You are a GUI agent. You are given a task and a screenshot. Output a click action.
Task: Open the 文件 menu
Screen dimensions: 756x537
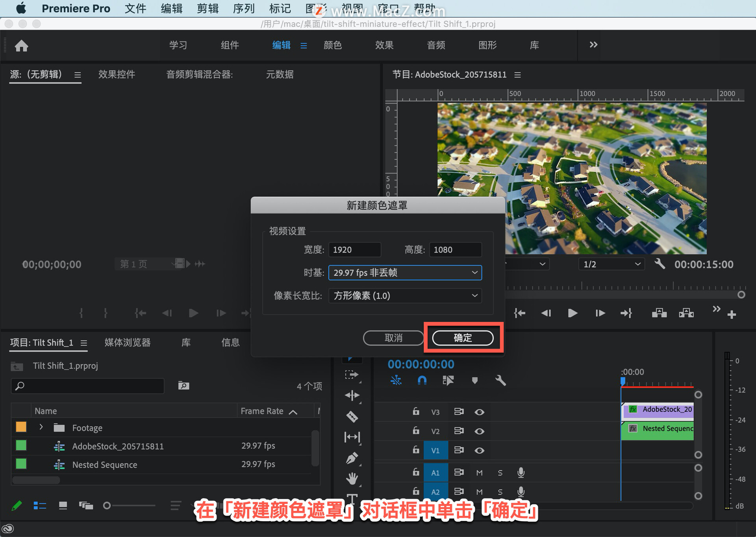click(135, 8)
